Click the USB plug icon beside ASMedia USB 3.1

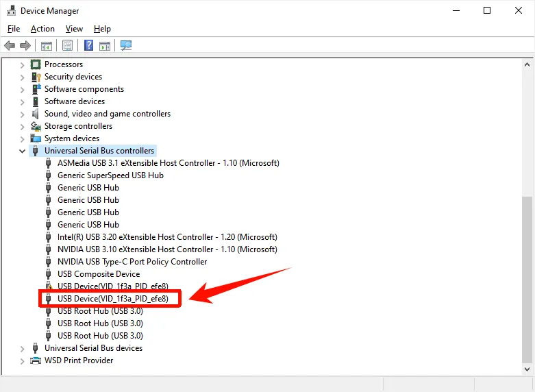click(x=48, y=163)
